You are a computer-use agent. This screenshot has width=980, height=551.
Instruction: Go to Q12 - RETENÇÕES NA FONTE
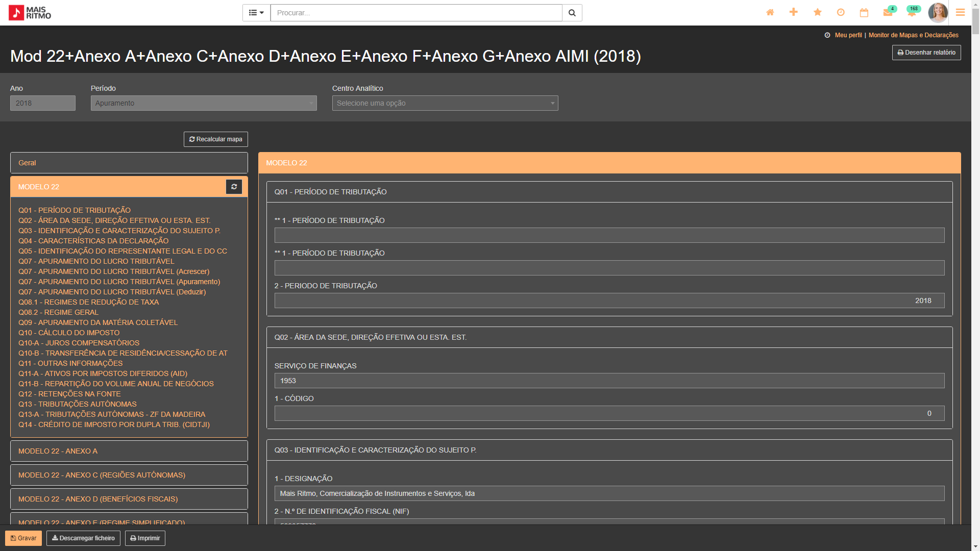[x=69, y=394]
